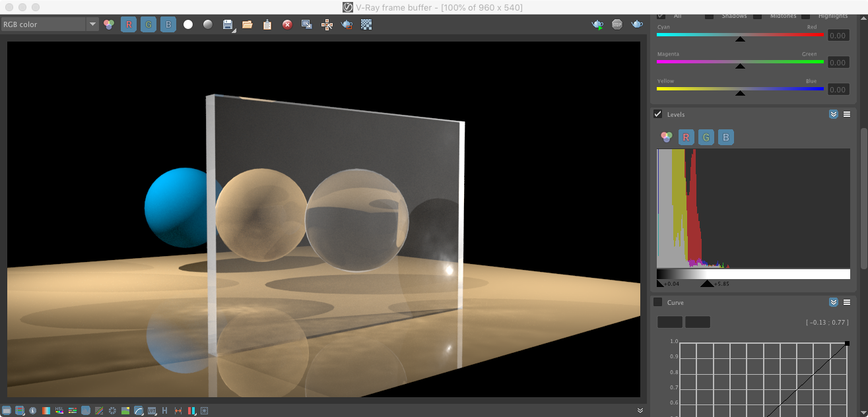Click the orange double-arrow pixel aspect icon
Screen dimensions: 868x417
click(178, 410)
